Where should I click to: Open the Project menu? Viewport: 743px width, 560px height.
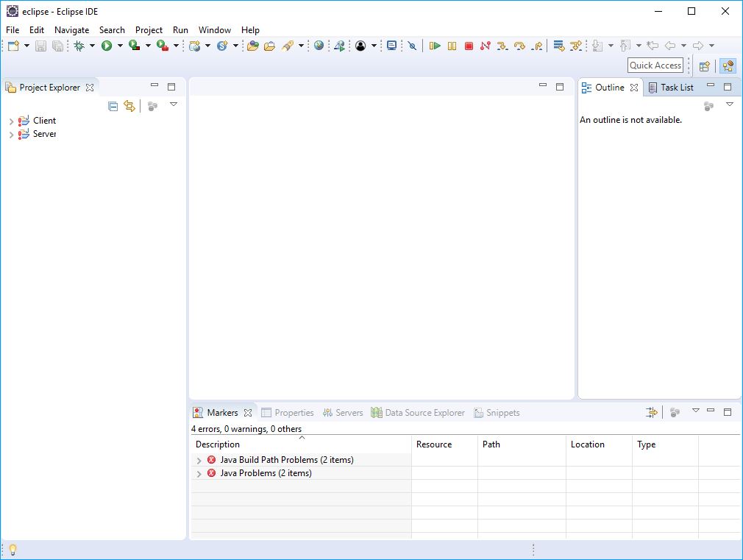click(149, 30)
